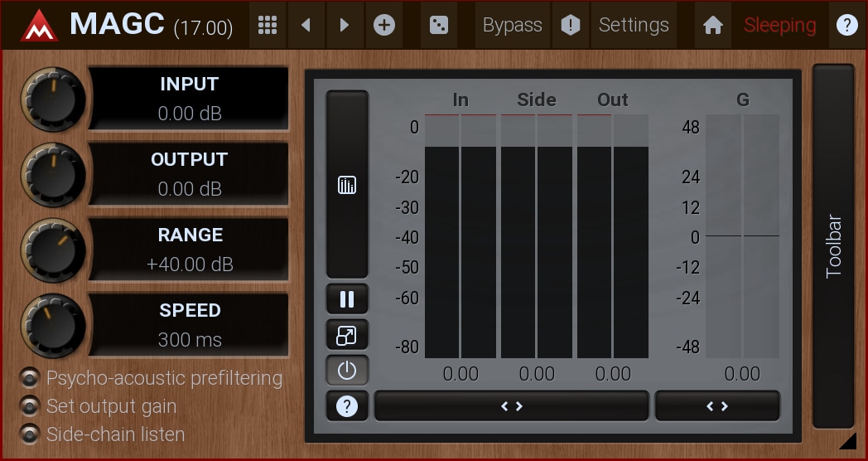Expand the gain meter width arrows
The height and width of the screenshot is (461, 868).
pos(717,406)
